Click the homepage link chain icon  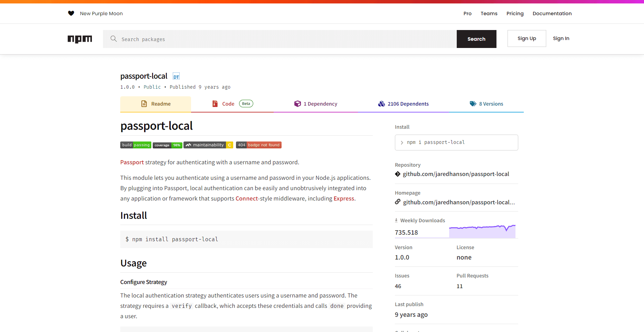click(398, 202)
